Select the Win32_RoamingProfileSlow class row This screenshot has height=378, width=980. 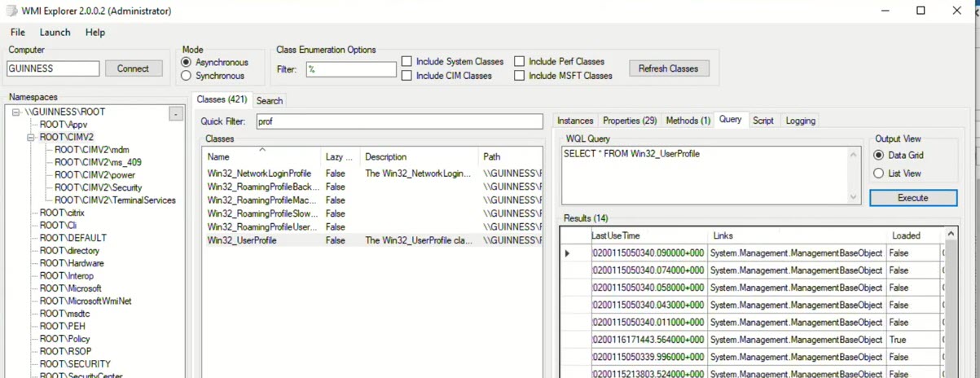point(372,213)
